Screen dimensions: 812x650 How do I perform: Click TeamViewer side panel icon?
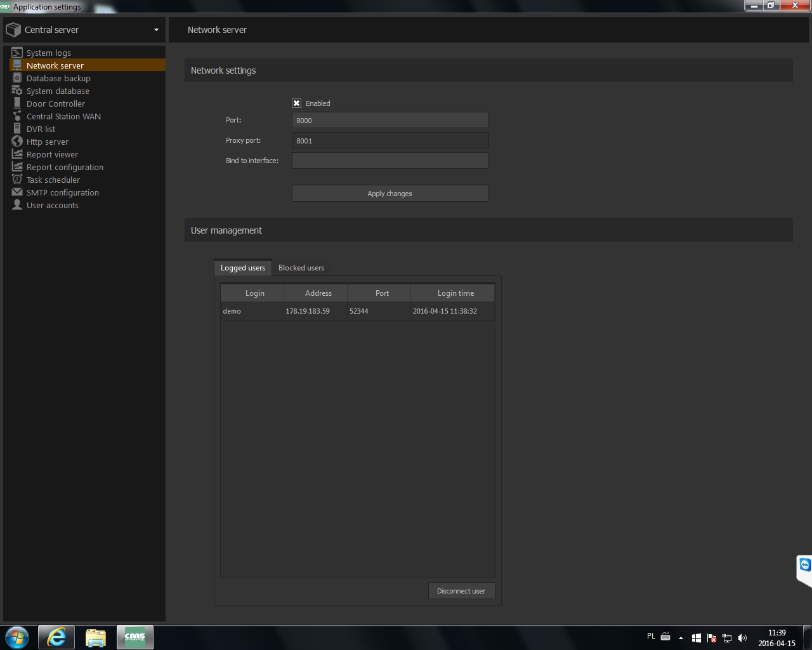click(x=804, y=565)
